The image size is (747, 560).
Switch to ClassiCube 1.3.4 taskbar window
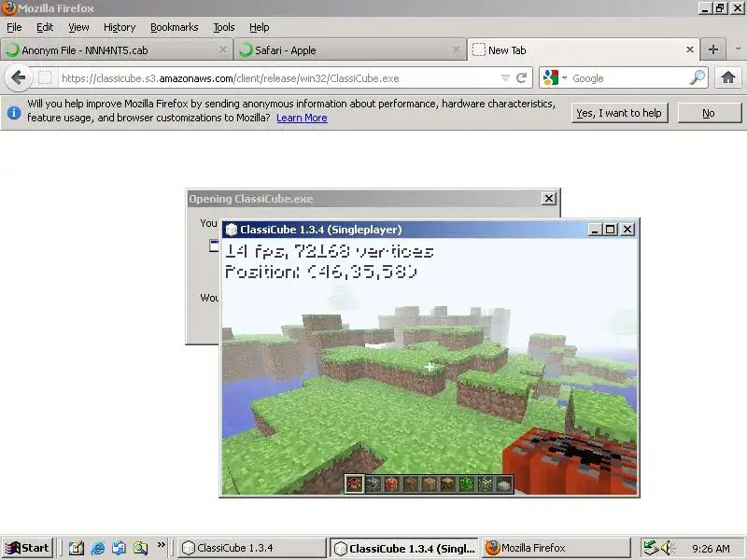[252, 548]
